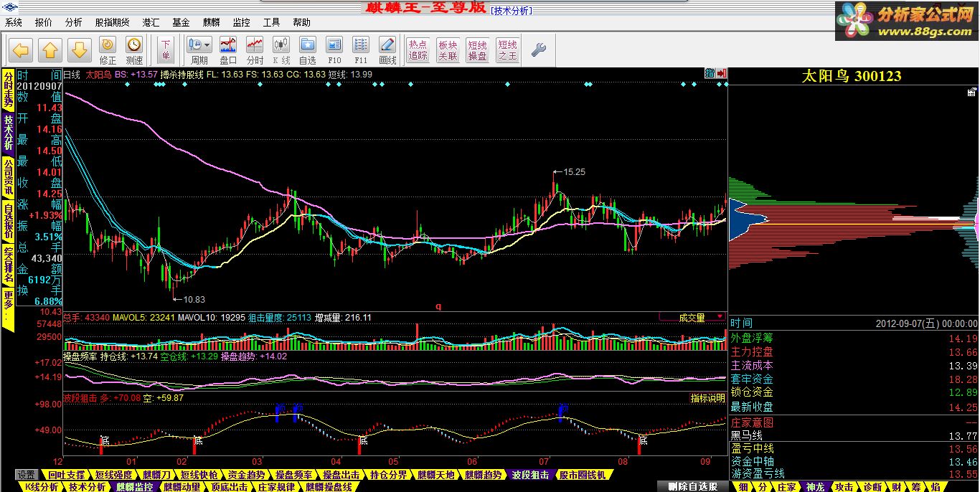This screenshot has height=492, width=980.
Task: Select the 技术分析 side tab
Action: point(8,133)
